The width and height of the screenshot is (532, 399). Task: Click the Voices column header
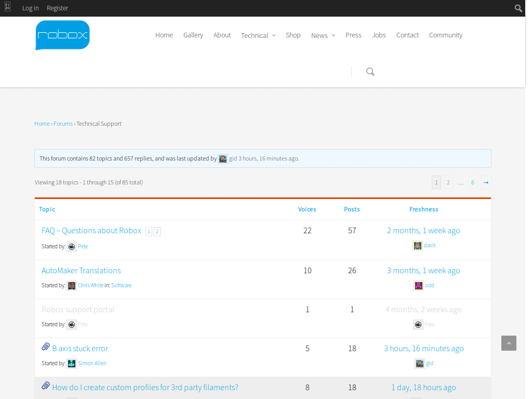[x=307, y=209]
